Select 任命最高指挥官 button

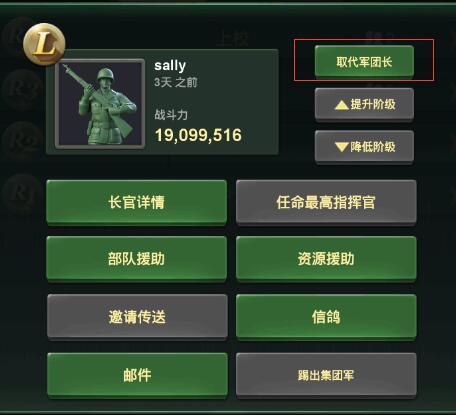pyautogui.click(x=326, y=202)
